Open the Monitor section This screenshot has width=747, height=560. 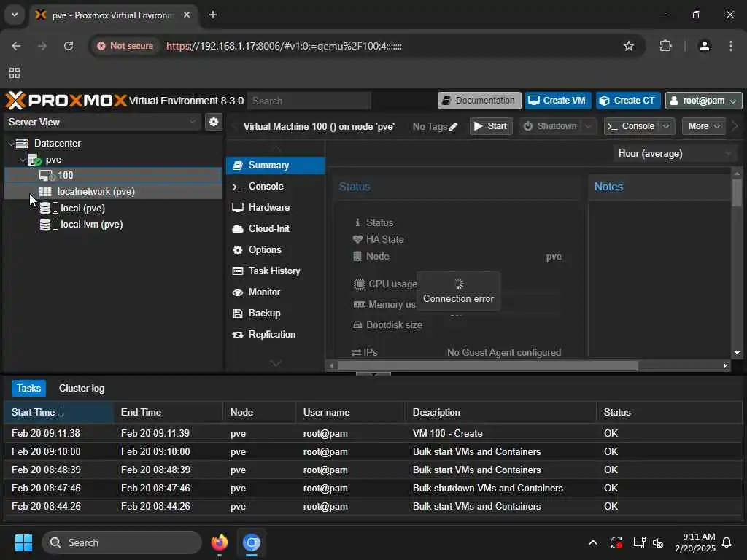coord(275,292)
